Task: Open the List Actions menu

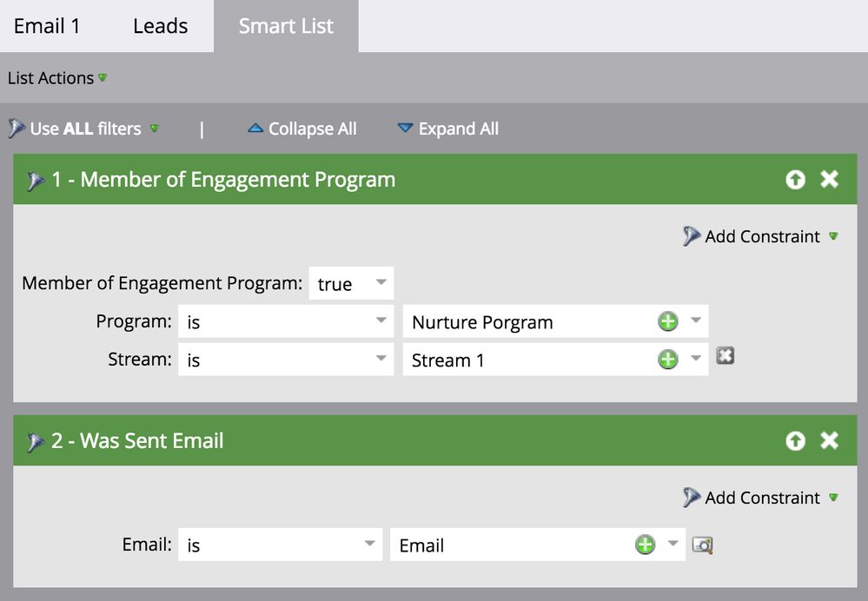Action: (57, 78)
